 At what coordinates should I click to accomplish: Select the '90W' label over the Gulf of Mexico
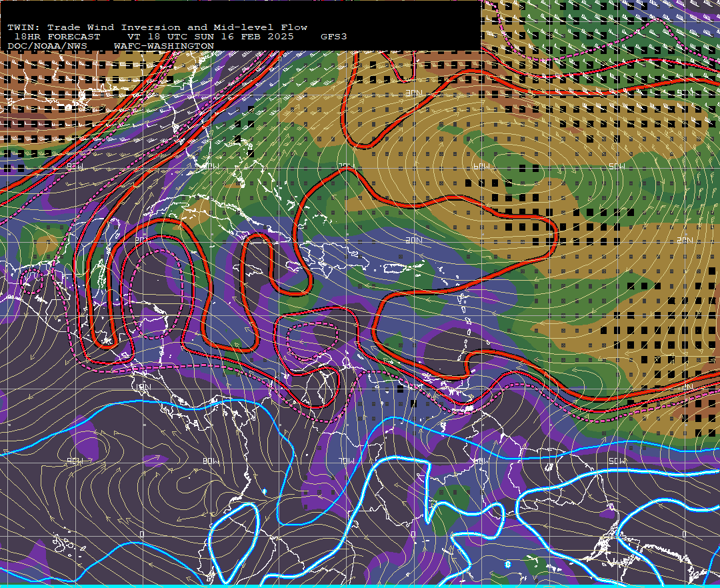(x=75, y=167)
